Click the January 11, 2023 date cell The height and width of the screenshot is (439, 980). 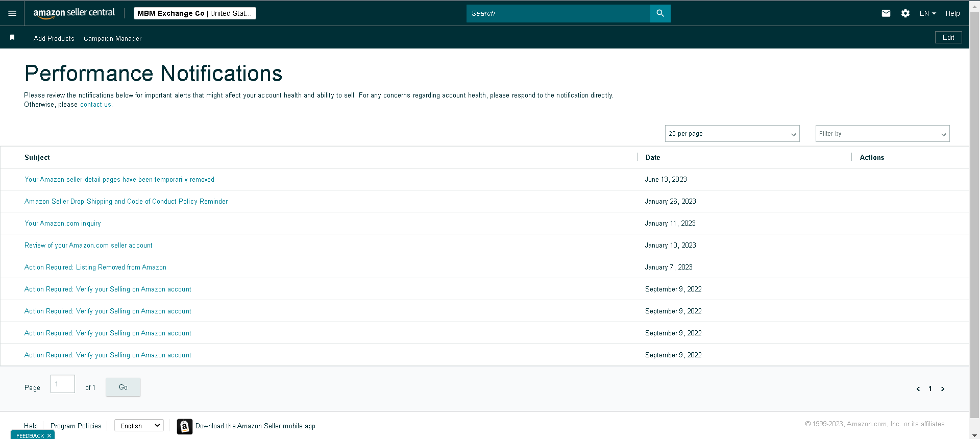click(x=670, y=224)
